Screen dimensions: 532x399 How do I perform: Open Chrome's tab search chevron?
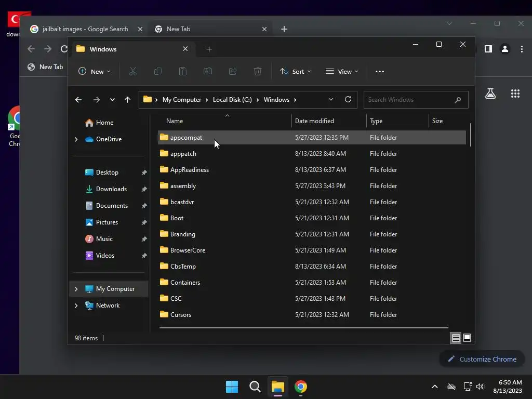(449, 23)
